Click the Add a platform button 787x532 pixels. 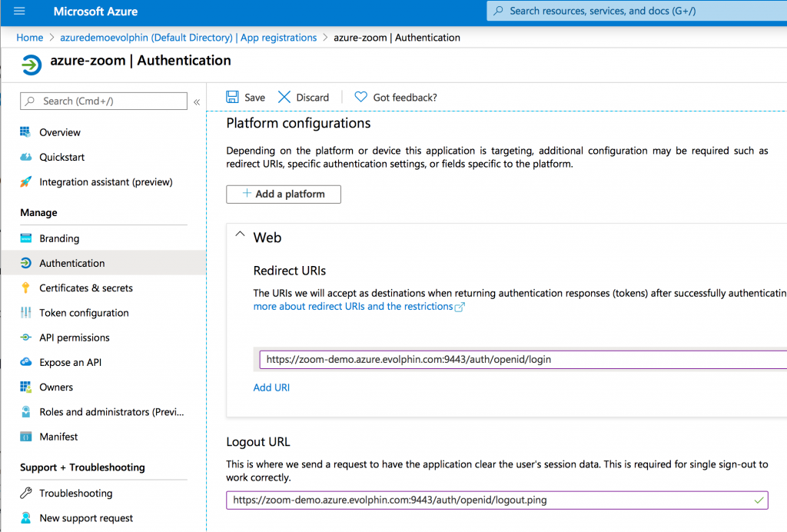tap(284, 195)
